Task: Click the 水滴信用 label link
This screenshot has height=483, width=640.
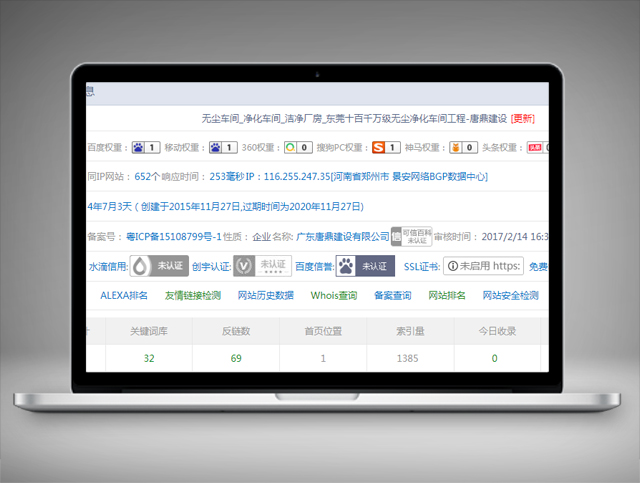Action: pos(108,267)
